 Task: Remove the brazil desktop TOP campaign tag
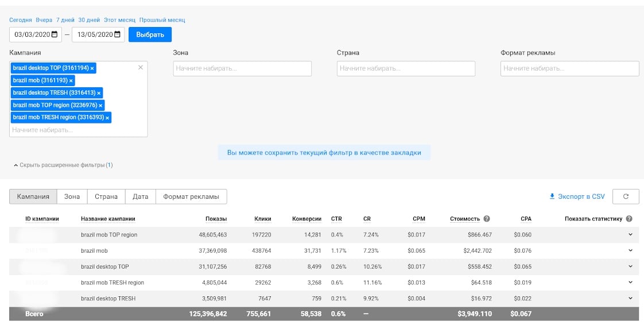(92, 68)
